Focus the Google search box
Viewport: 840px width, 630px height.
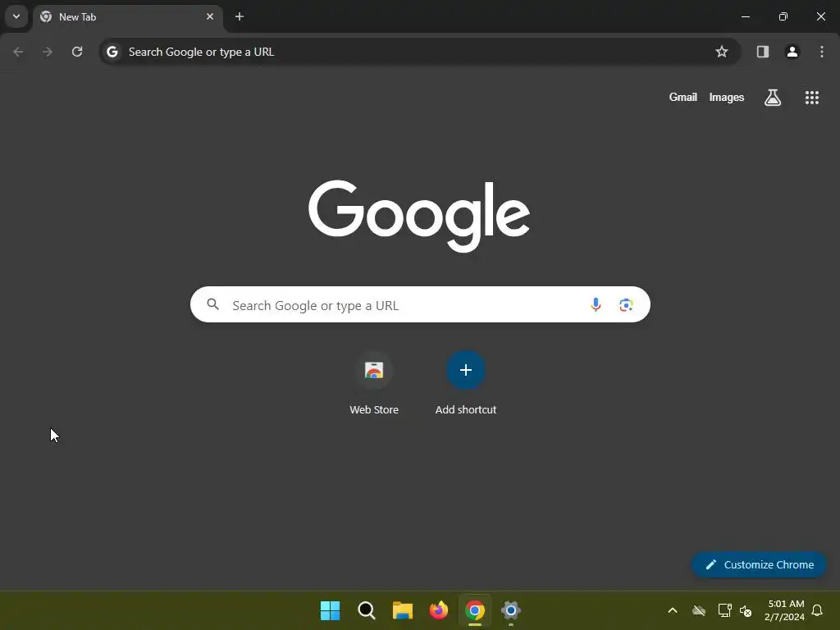[420, 304]
